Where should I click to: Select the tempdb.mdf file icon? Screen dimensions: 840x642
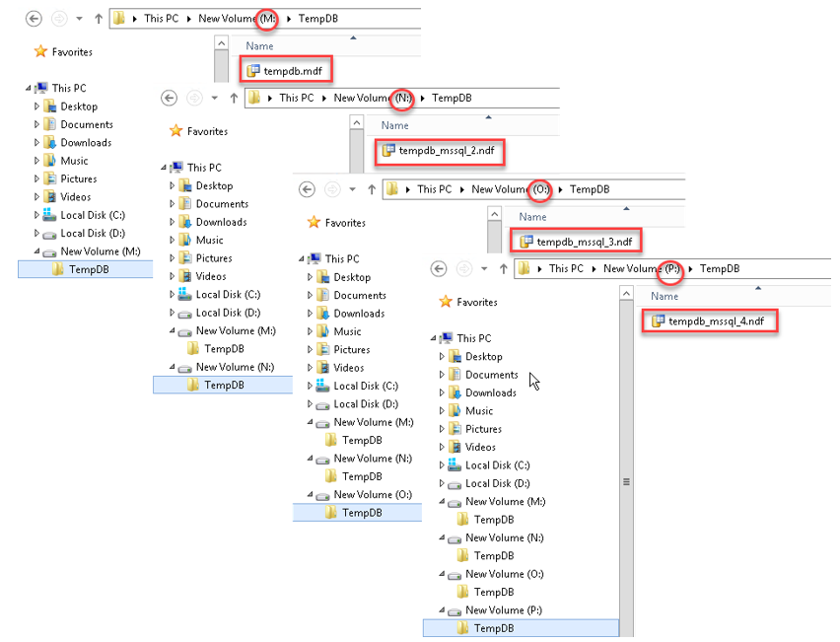(253, 71)
